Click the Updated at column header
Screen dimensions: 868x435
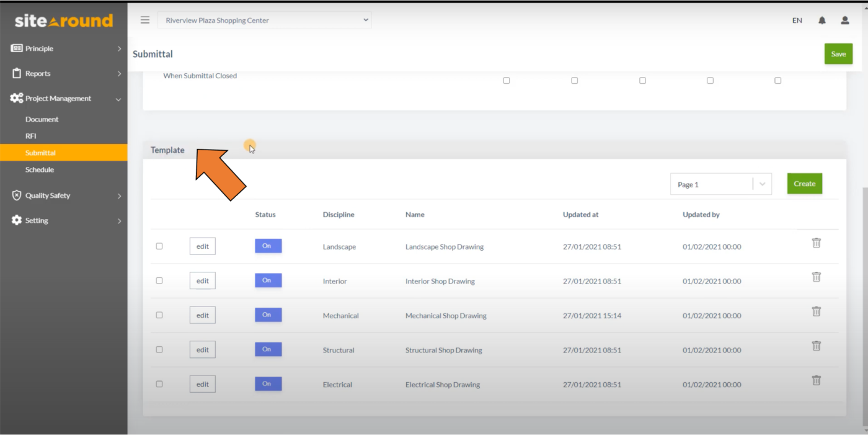click(581, 215)
